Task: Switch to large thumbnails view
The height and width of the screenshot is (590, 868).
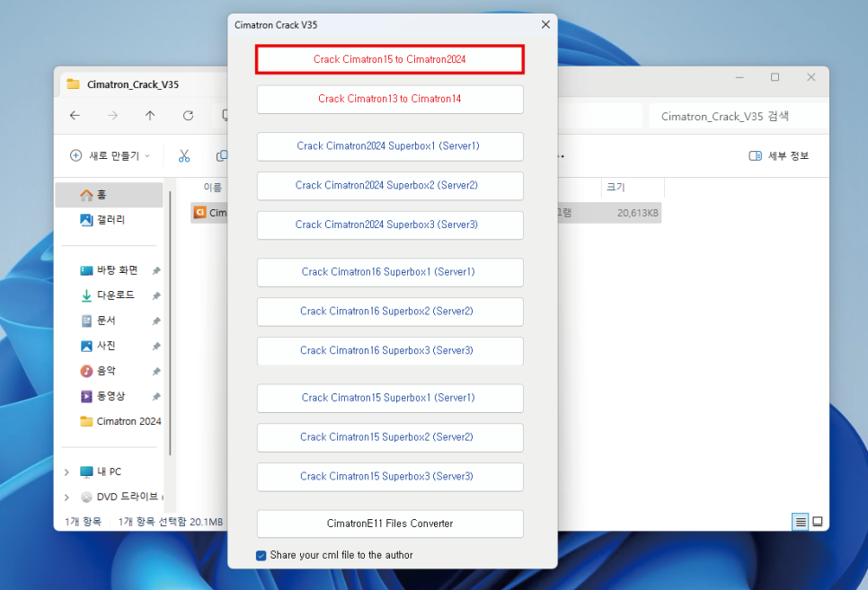Action: click(x=818, y=522)
